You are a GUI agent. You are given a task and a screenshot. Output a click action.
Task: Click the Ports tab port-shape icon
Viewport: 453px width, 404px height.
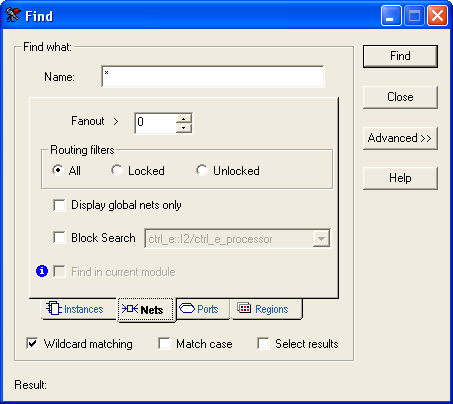coord(187,308)
